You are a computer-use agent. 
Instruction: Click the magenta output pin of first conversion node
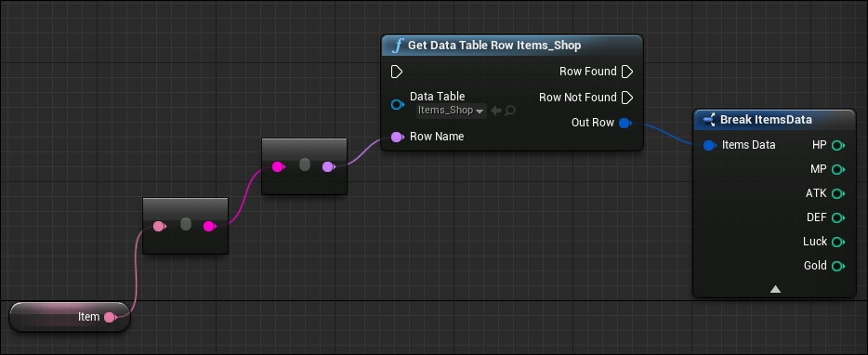(x=209, y=226)
